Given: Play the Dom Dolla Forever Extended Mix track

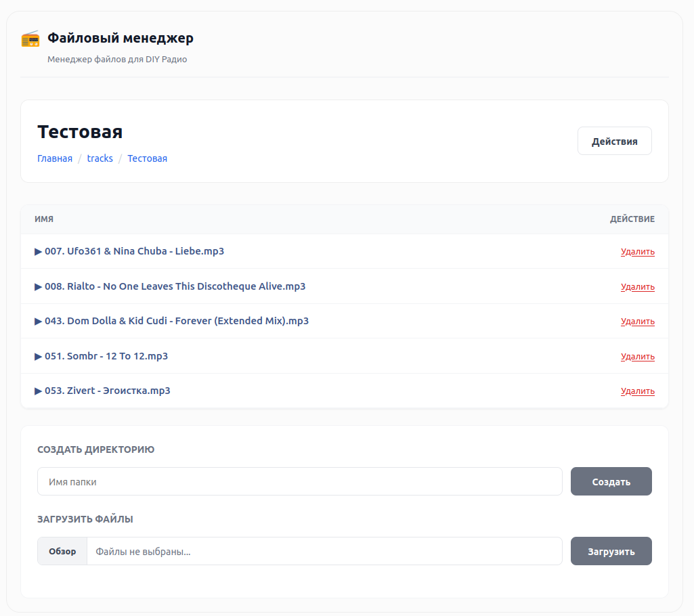Looking at the screenshot, I should pos(171,321).
